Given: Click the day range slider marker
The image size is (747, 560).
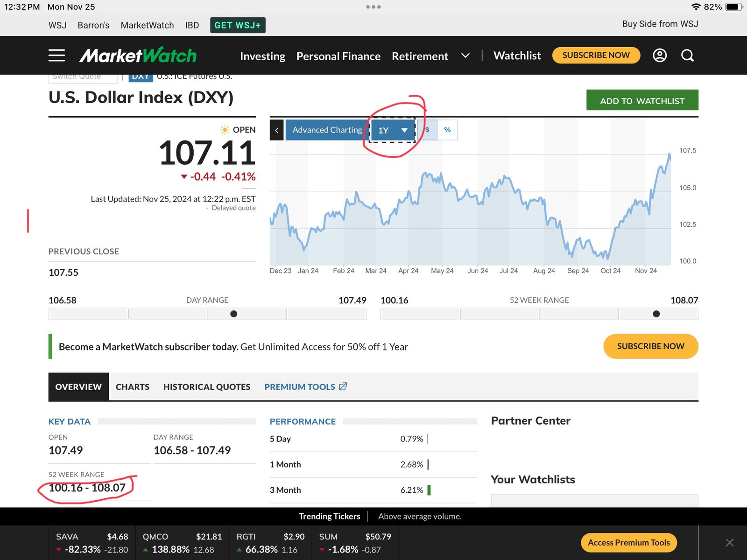Looking at the screenshot, I should pyautogui.click(x=234, y=314).
